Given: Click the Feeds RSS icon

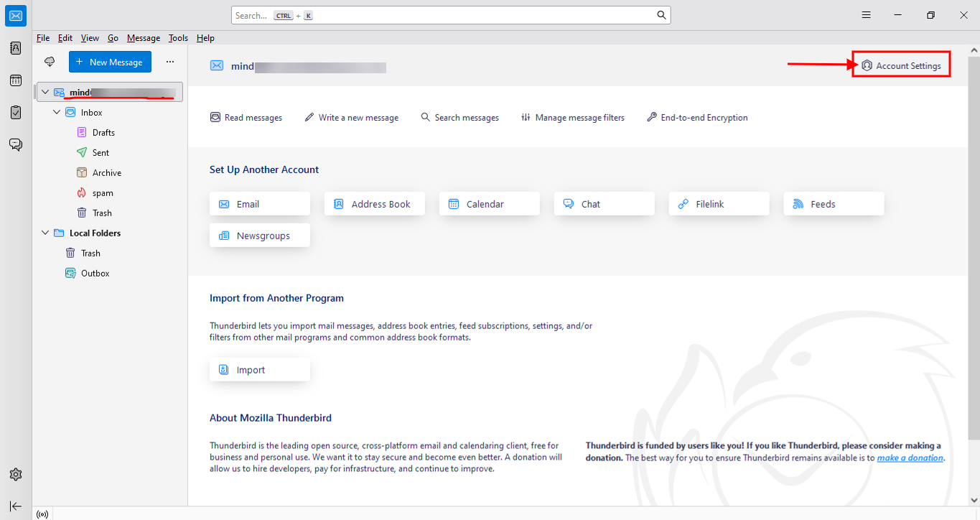Looking at the screenshot, I should pyautogui.click(x=798, y=204).
